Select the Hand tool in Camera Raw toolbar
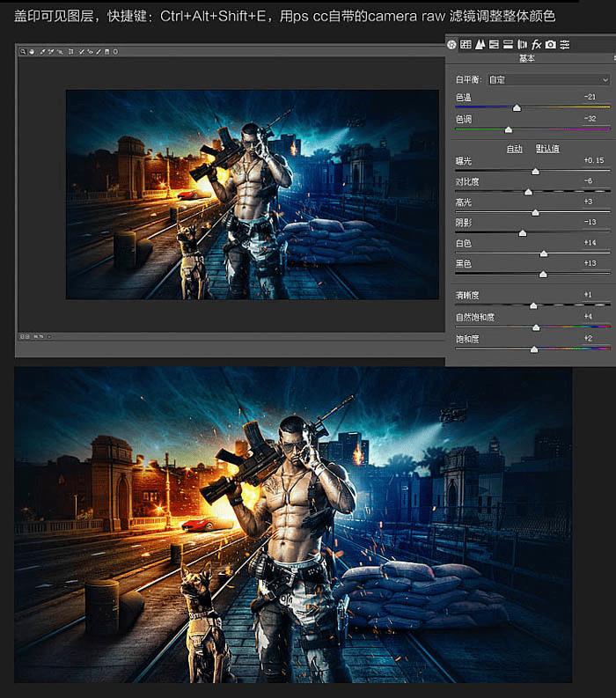Screen dimensions: 616x698 32,52
